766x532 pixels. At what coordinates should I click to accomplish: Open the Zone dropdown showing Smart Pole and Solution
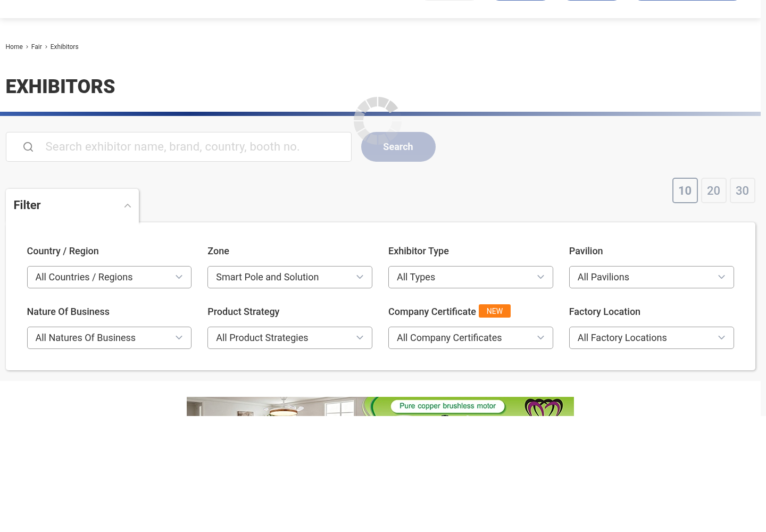click(x=290, y=277)
